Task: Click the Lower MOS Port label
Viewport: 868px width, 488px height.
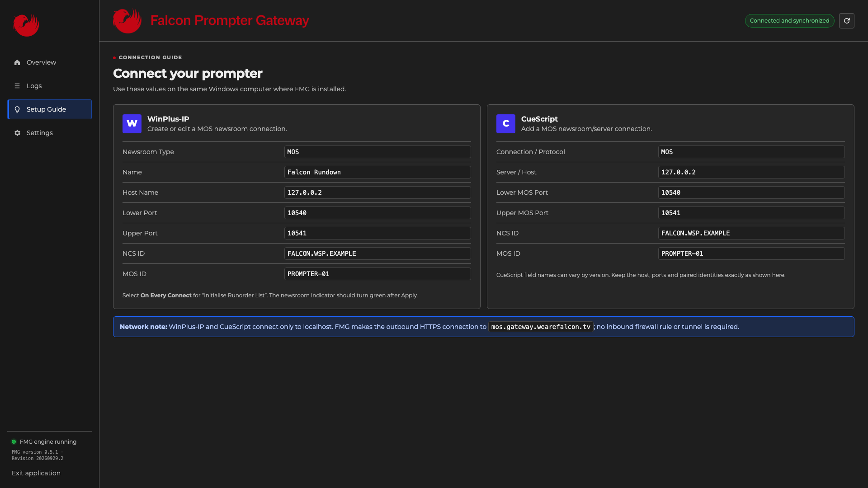Action: click(x=522, y=192)
